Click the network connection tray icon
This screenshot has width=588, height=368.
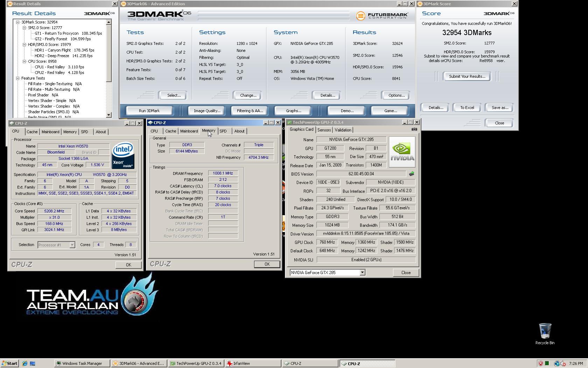(x=556, y=363)
